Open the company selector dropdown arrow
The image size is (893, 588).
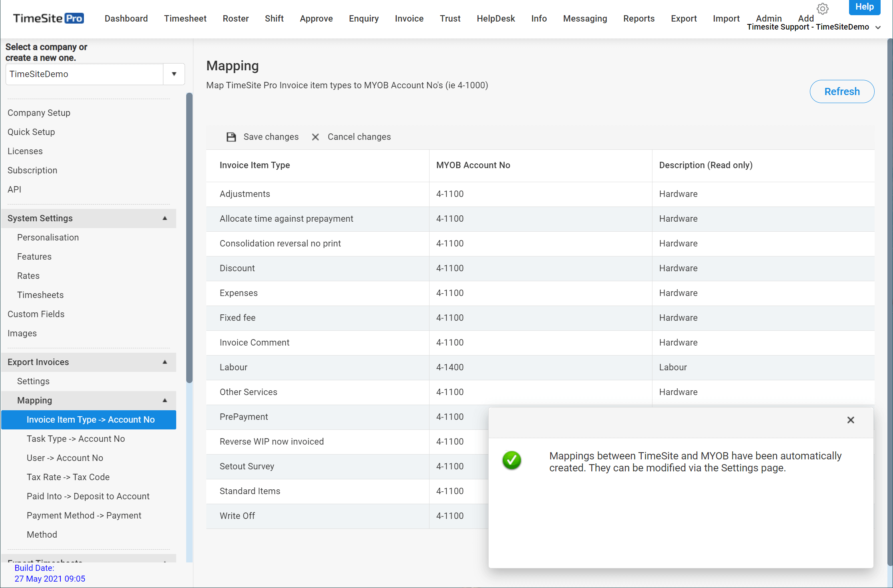coord(174,74)
